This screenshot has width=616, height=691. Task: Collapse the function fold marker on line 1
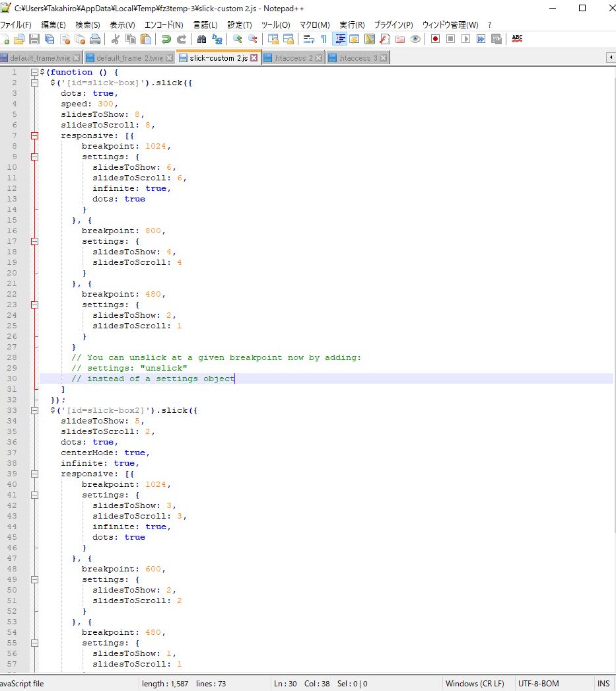[34, 72]
